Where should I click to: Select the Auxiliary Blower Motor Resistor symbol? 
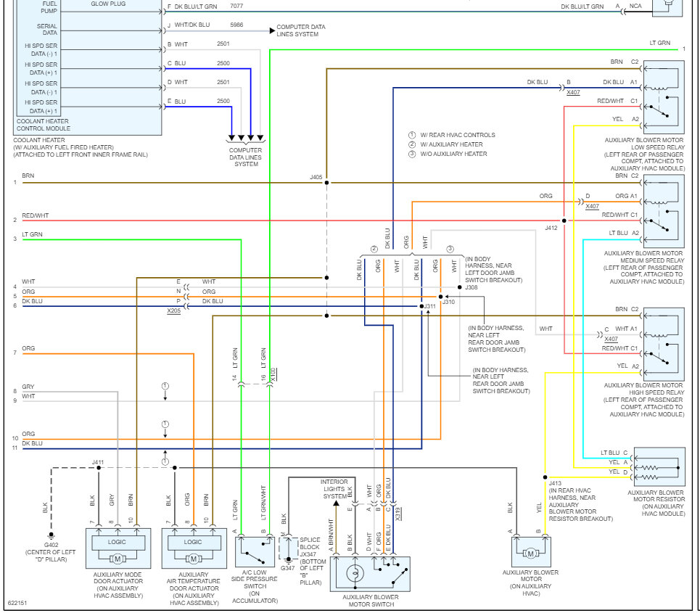(659, 467)
